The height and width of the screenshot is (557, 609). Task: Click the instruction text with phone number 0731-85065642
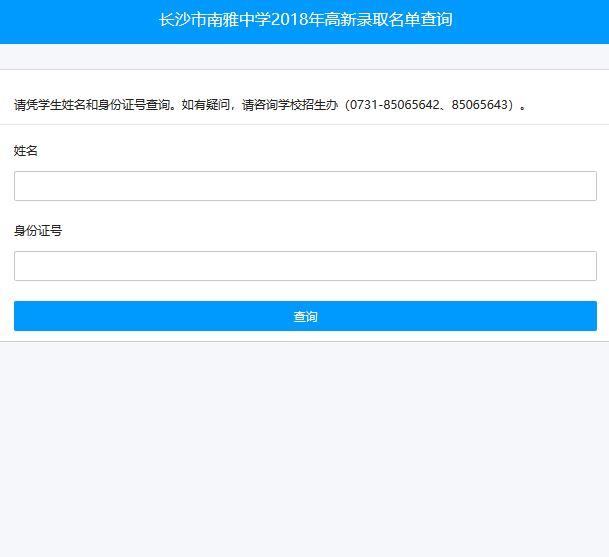pos(270,105)
